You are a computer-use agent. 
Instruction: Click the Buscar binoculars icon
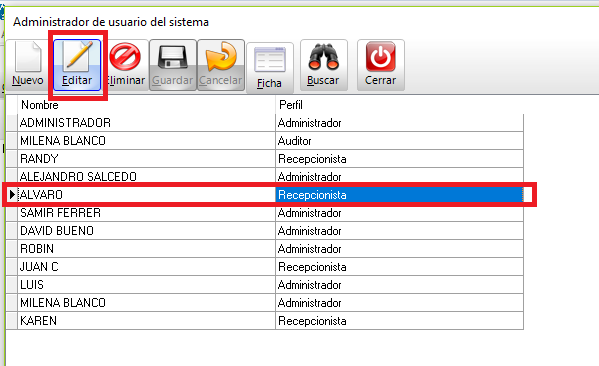324,57
